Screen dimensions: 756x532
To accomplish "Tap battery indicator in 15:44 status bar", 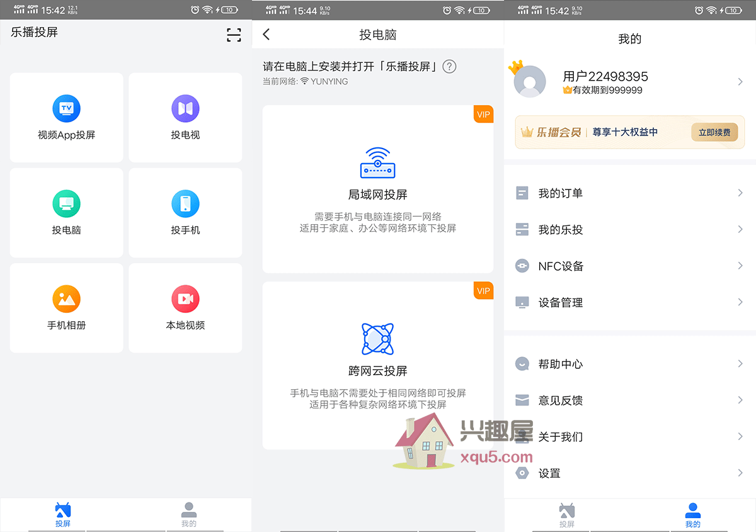I will (482, 10).
